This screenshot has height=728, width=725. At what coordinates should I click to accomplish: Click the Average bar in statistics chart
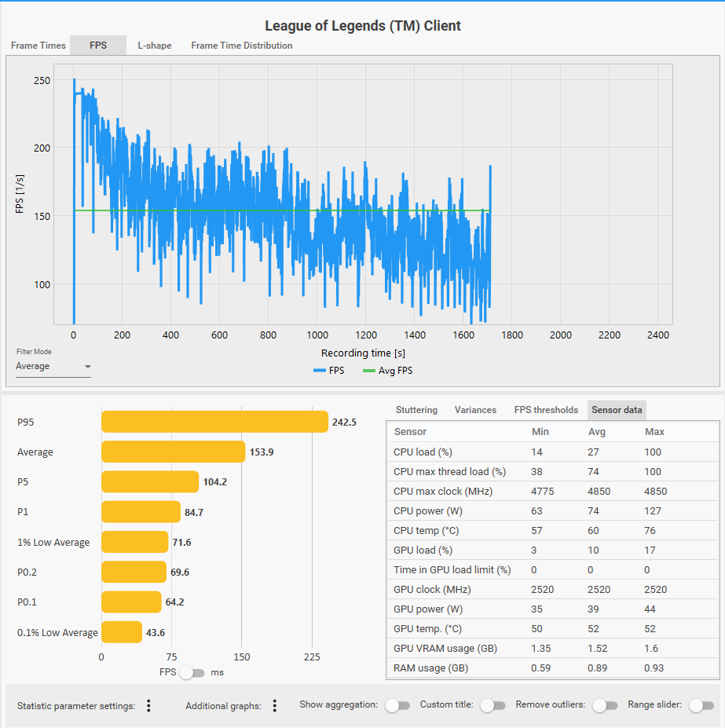point(174,452)
